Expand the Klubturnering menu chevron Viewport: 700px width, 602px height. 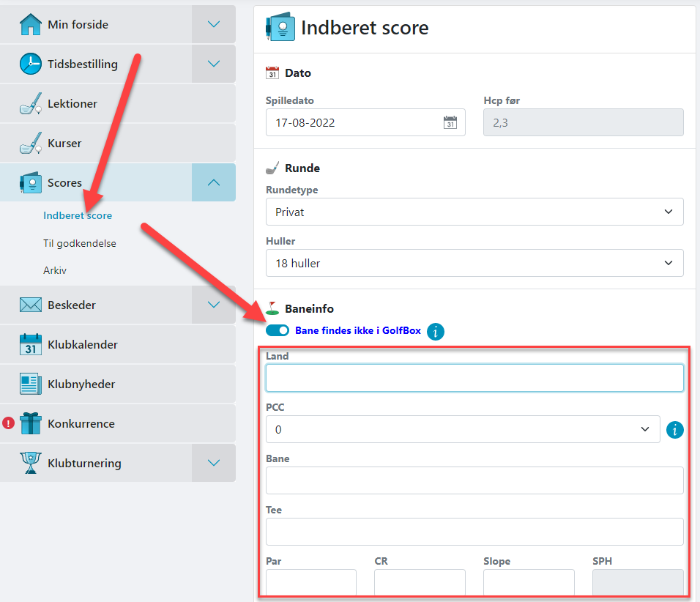tap(214, 463)
